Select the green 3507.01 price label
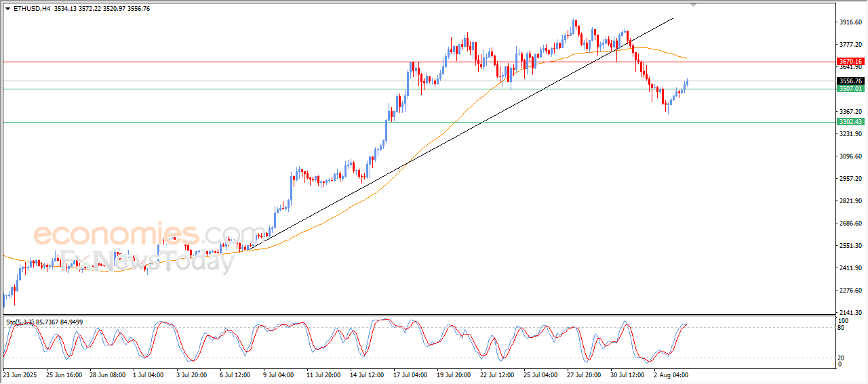The image size is (868, 384). pos(850,89)
